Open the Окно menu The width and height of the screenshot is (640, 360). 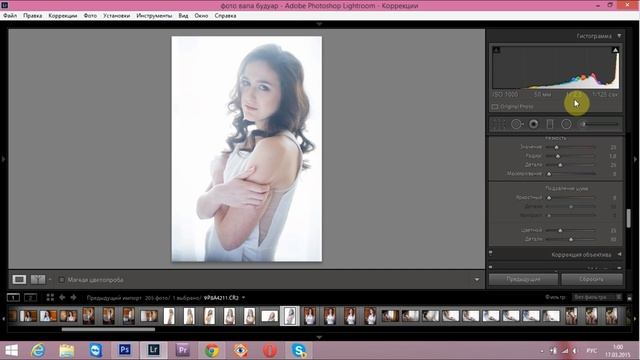[x=201, y=16]
